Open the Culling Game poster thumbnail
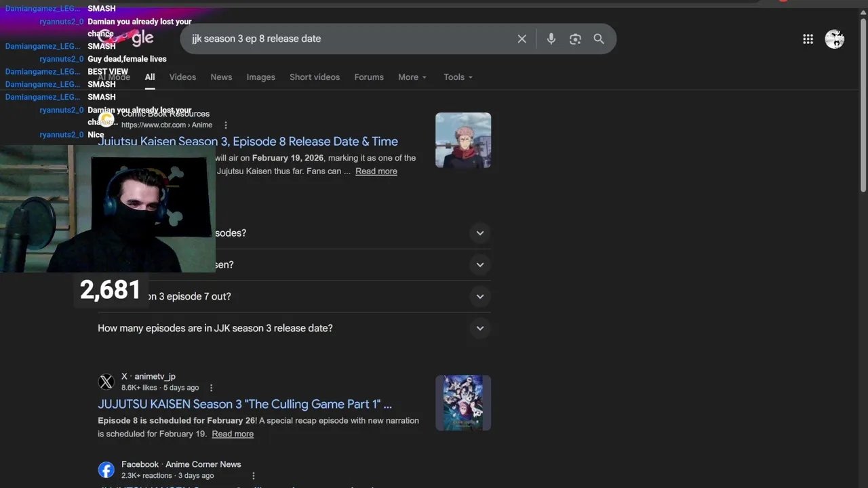The height and width of the screenshot is (488, 868). (x=463, y=403)
